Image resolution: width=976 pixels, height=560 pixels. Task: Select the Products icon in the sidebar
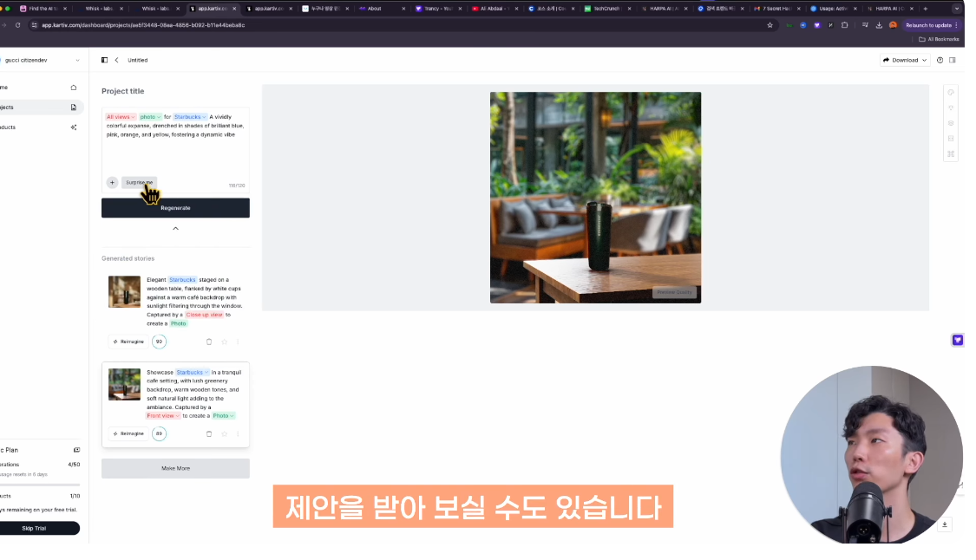coord(75,127)
